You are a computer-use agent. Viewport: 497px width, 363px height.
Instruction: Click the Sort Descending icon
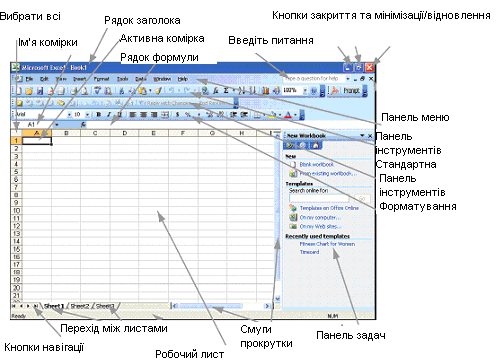(x=252, y=91)
